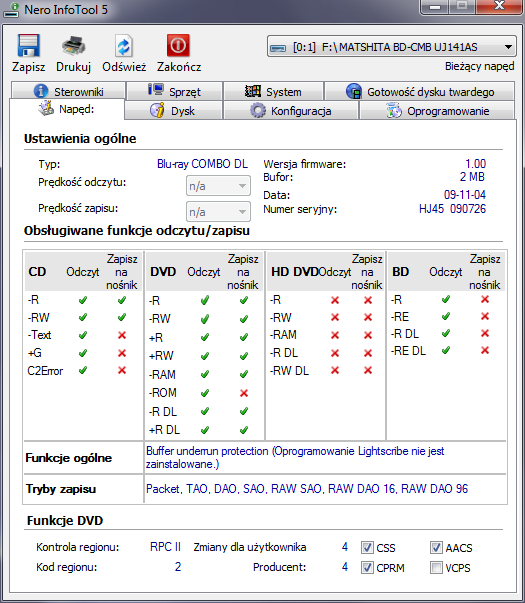Click the HD DVD column header

(295, 272)
